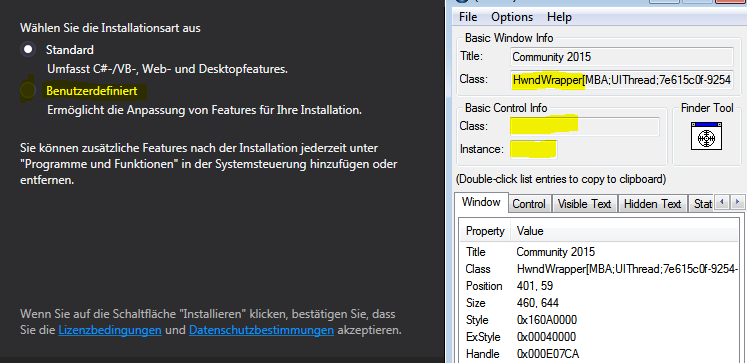This screenshot has width=747, height=363.
Task: Click the tab strip right scroll arrow
Action: coord(737,202)
